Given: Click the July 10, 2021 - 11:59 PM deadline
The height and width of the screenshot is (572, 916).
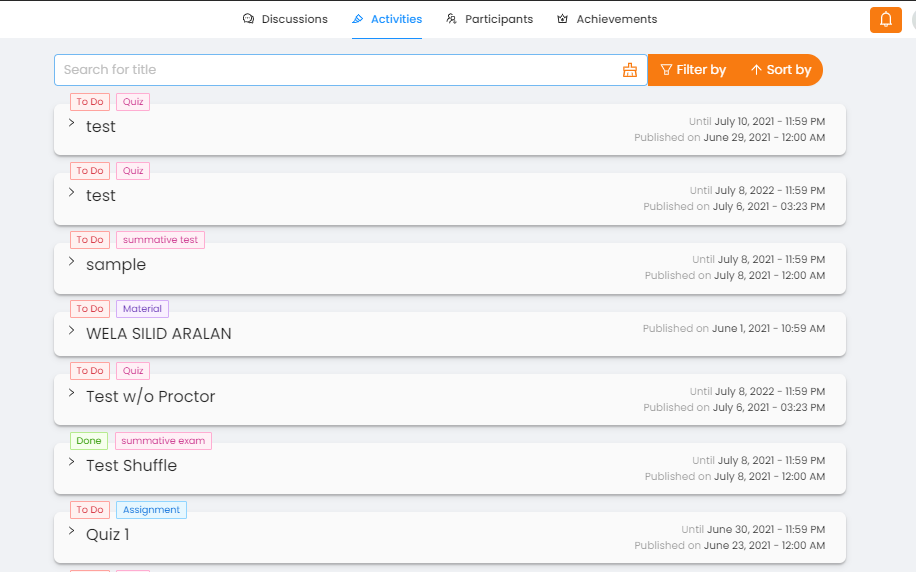Looking at the screenshot, I should 769,122.
